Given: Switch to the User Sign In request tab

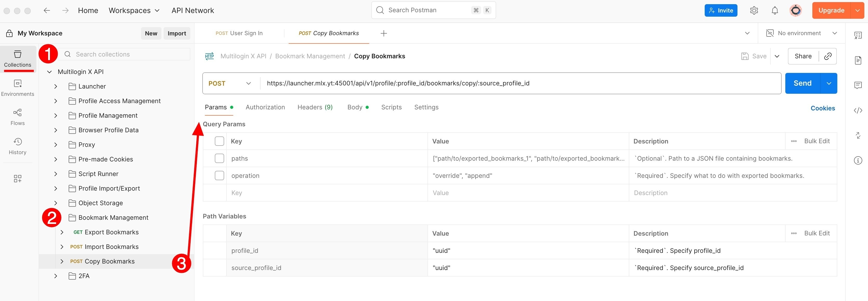Looking at the screenshot, I should [239, 33].
